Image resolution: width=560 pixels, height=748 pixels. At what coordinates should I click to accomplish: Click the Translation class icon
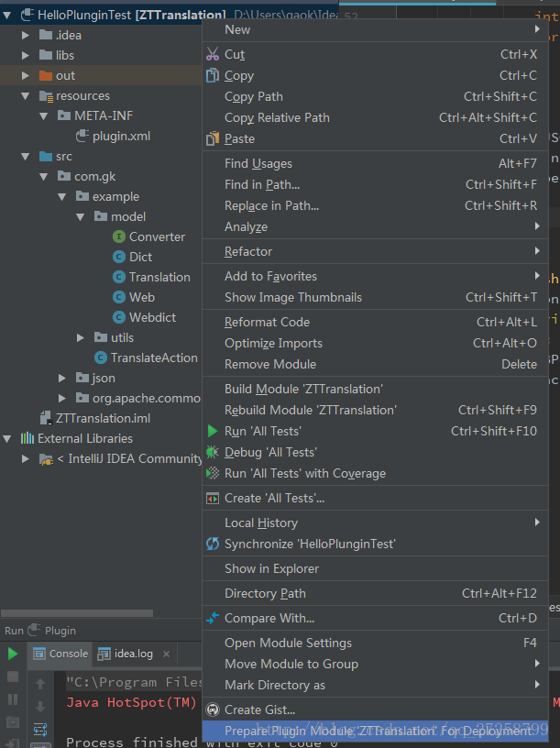pos(119,277)
